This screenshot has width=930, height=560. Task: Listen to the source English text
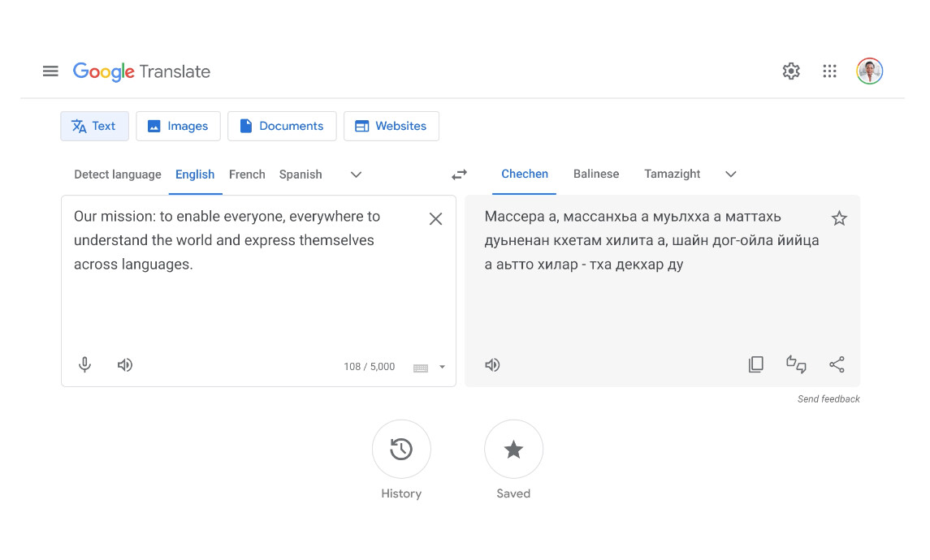click(x=124, y=365)
